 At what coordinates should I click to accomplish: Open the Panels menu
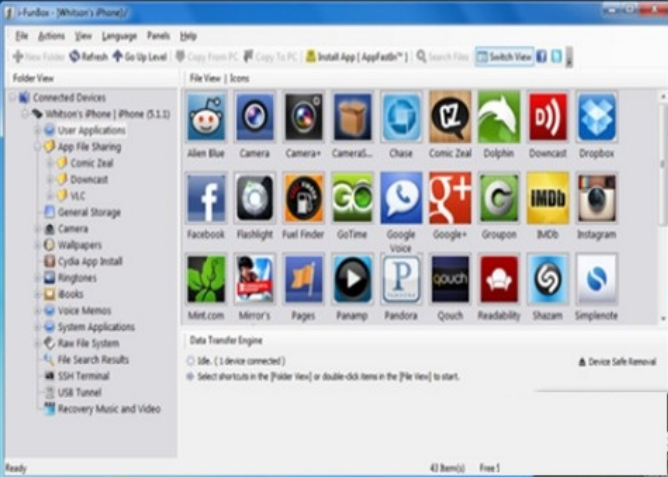(158, 36)
